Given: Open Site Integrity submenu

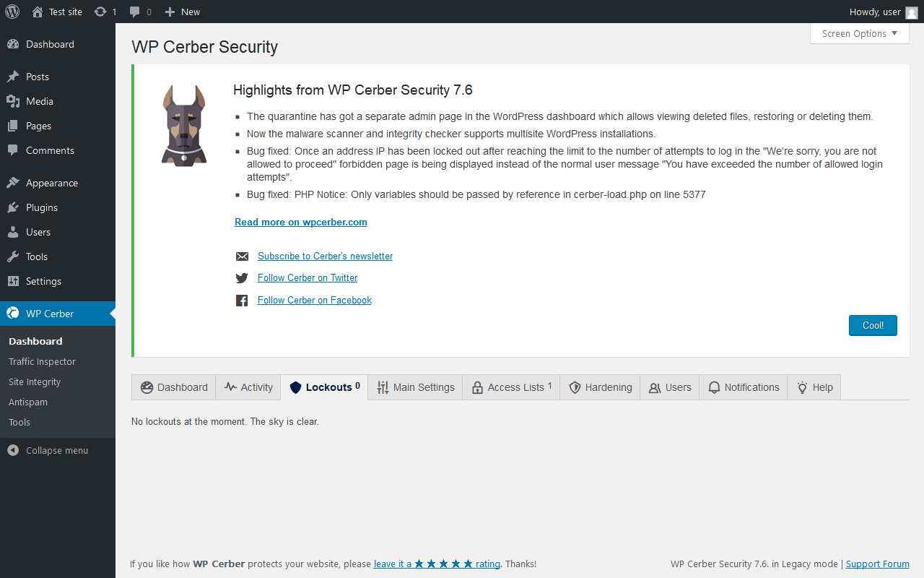Looking at the screenshot, I should coord(35,381).
